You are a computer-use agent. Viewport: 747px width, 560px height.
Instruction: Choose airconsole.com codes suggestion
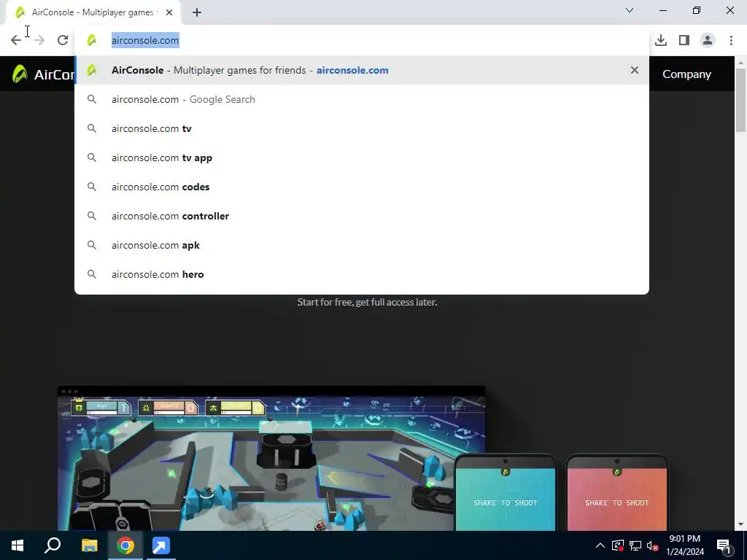point(362,187)
